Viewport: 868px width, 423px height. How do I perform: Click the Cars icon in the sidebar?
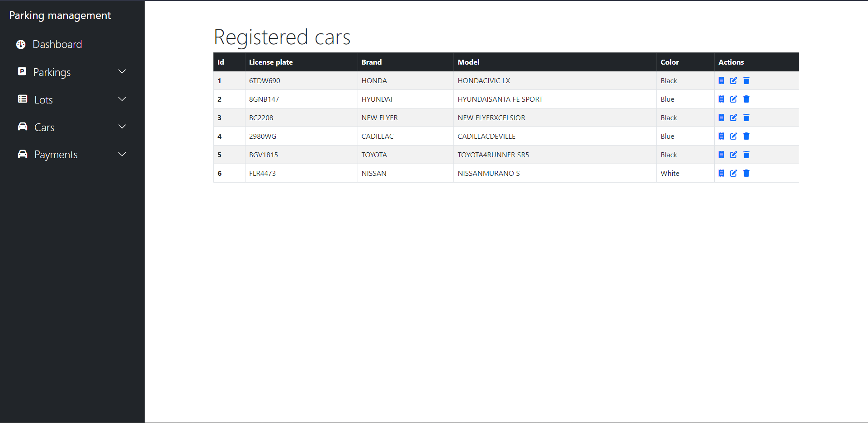[22, 127]
